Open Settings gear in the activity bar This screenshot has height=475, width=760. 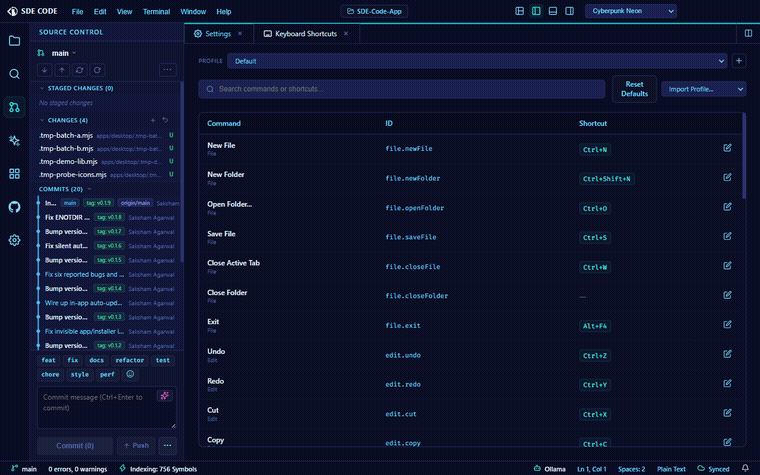point(15,240)
